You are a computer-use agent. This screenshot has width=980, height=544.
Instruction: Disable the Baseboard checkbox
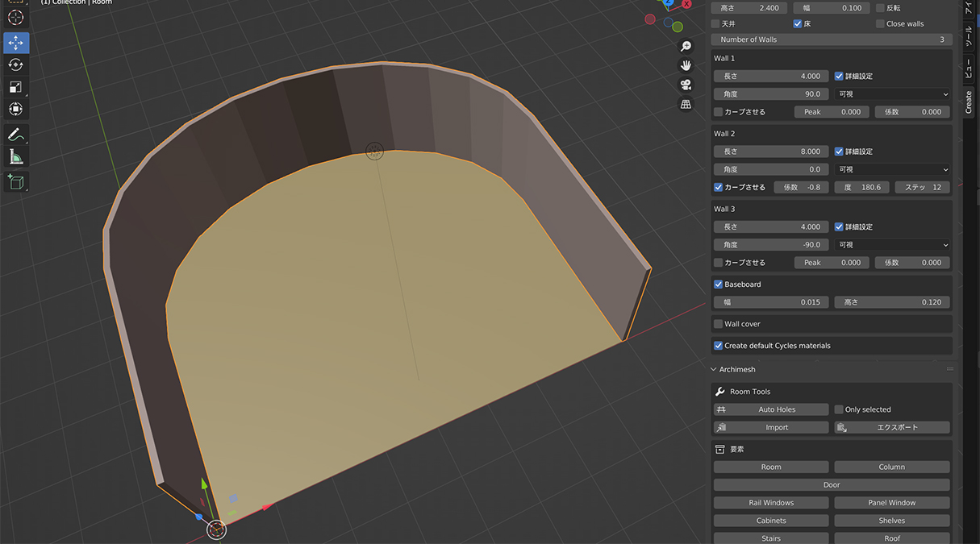point(718,284)
